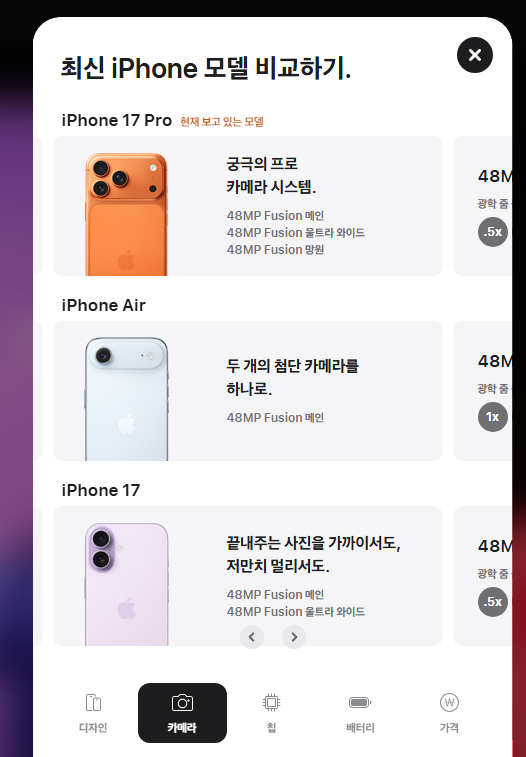The height and width of the screenshot is (757, 526).
Task: Open the 배터리 comparison tab
Action: pyautogui.click(x=360, y=713)
